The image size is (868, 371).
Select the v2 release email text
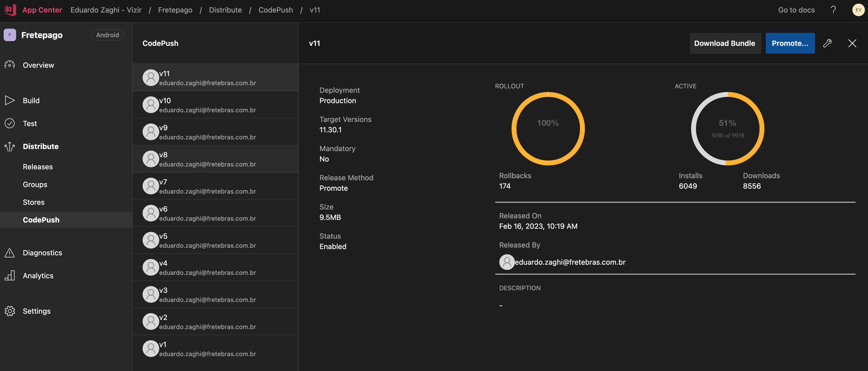pyautogui.click(x=208, y=327)
